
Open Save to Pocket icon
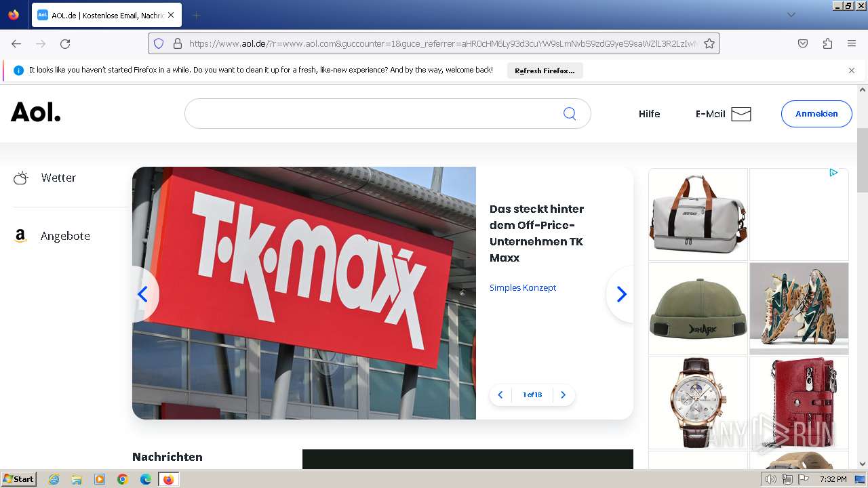(803, 43)
